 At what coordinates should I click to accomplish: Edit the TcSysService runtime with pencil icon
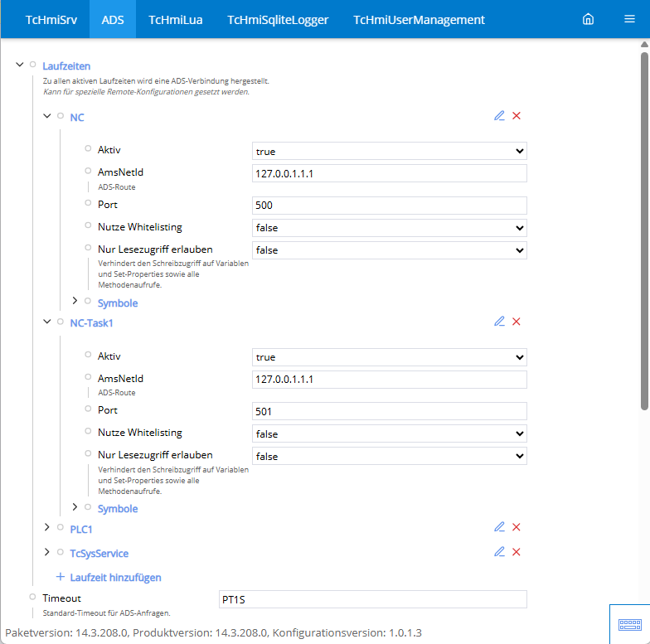(x=499, y=552)
